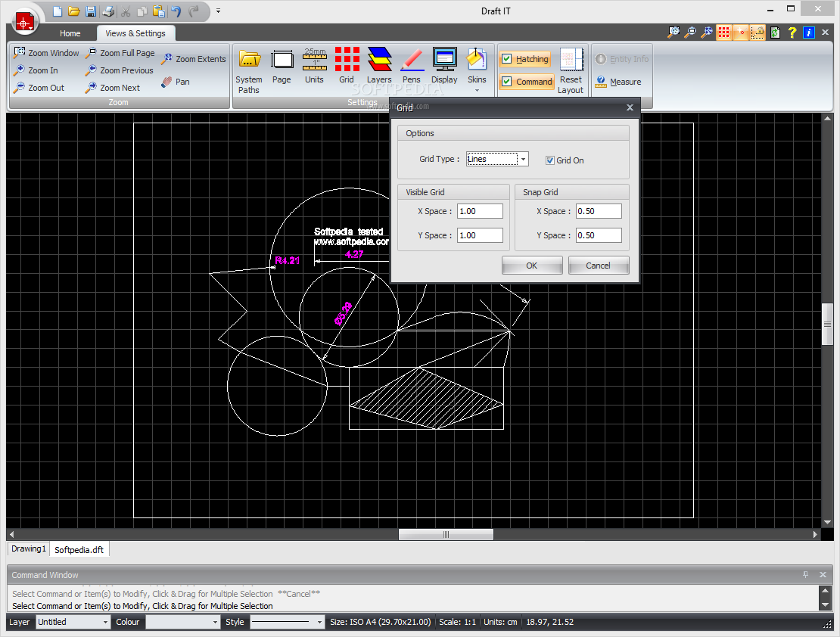The image size is (840, 637).
Task: Open the Grid Type dropdown
Action: point(523,159)
